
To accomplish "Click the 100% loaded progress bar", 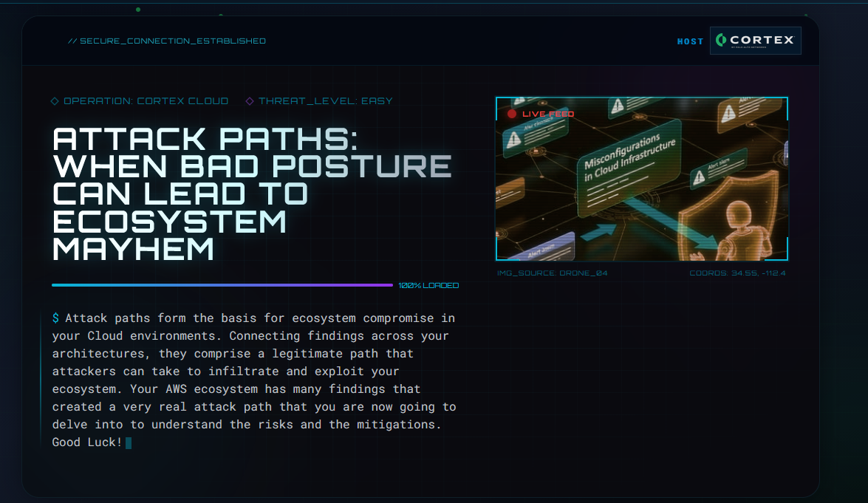I will coord(222,285).
